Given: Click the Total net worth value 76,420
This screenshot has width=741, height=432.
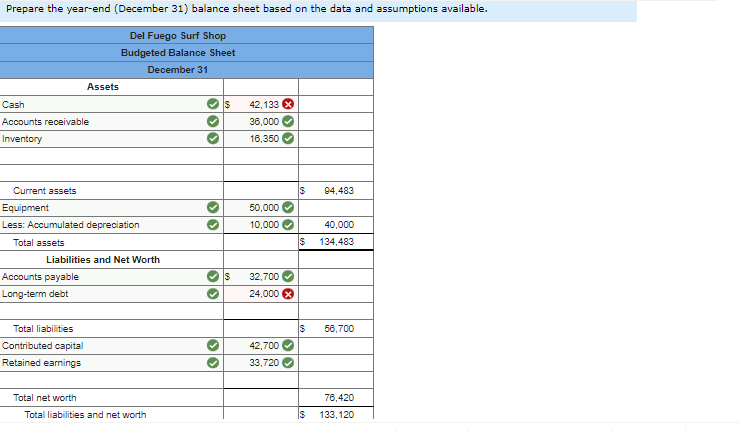Looking at the screenshot, I should (339, 397).
